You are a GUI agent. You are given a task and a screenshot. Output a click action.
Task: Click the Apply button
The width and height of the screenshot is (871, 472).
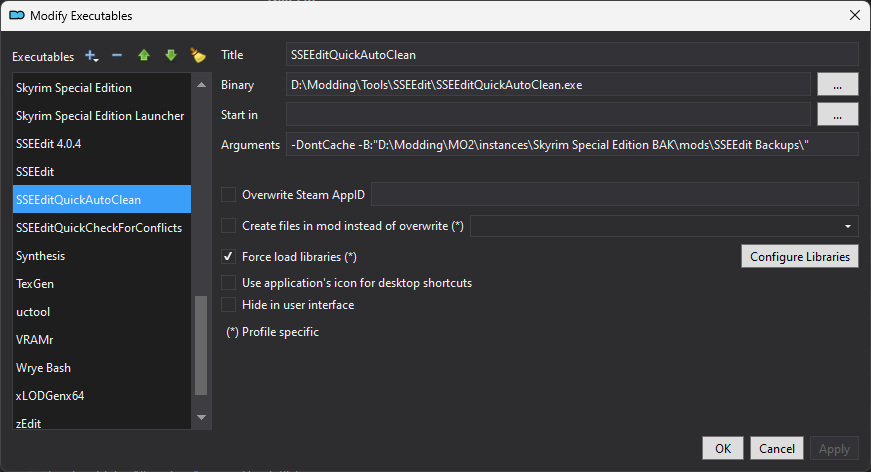point(834,448)
